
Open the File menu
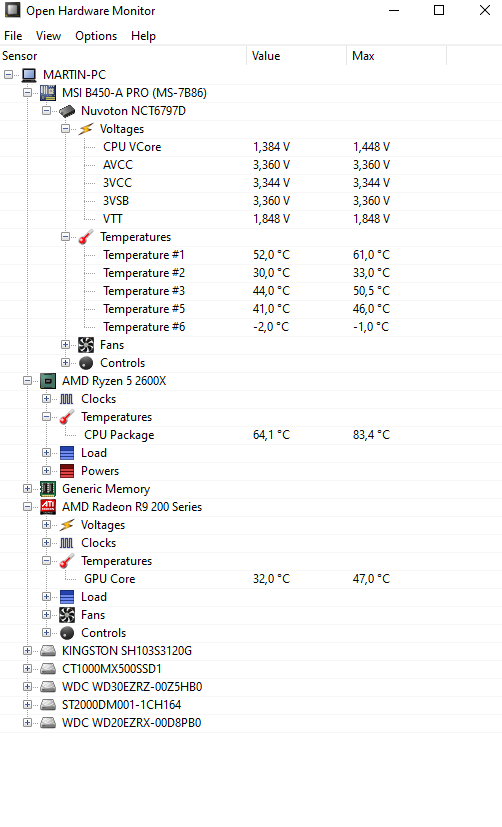(x=13, y=36)
